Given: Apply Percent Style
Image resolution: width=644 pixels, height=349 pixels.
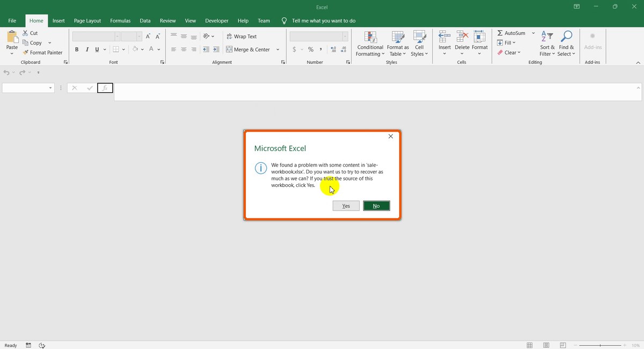Looking at the screenshot, I should (310, 49).
